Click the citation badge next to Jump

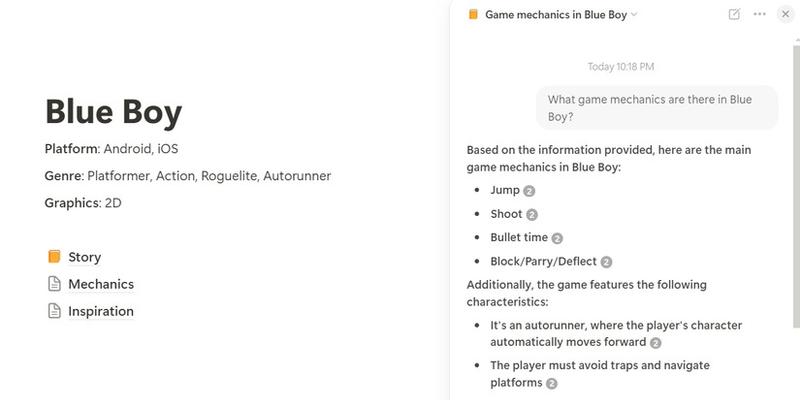(x=529, y=190)
